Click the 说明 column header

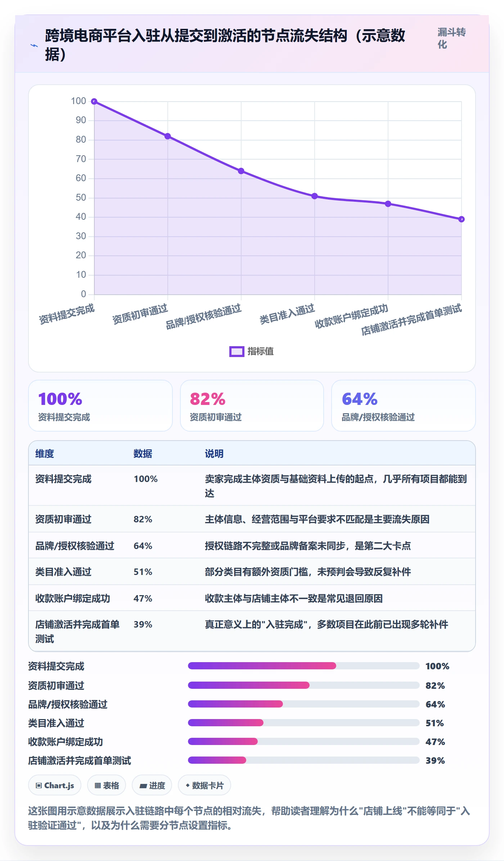tap(214, 454)
